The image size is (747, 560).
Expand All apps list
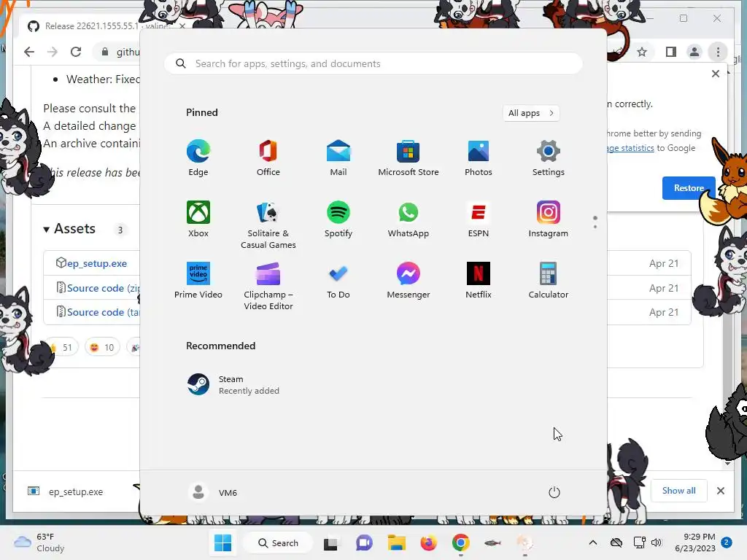(x=531, y=113)
